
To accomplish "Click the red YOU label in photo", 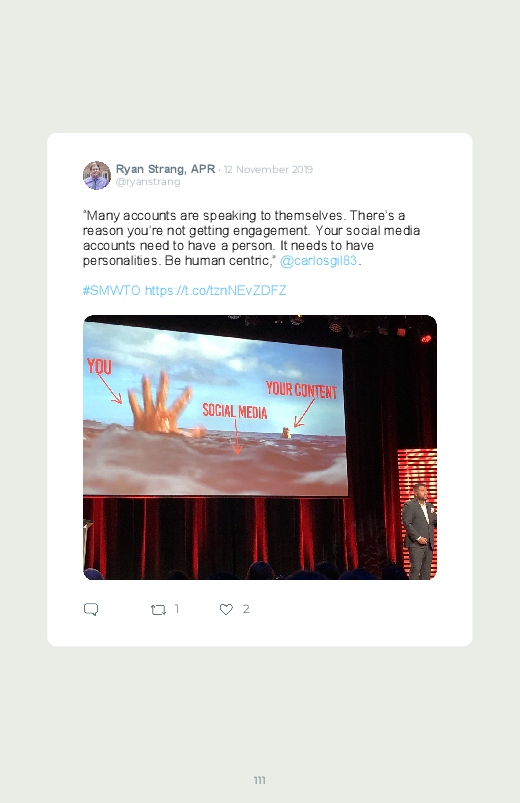I will pos(99,366).
